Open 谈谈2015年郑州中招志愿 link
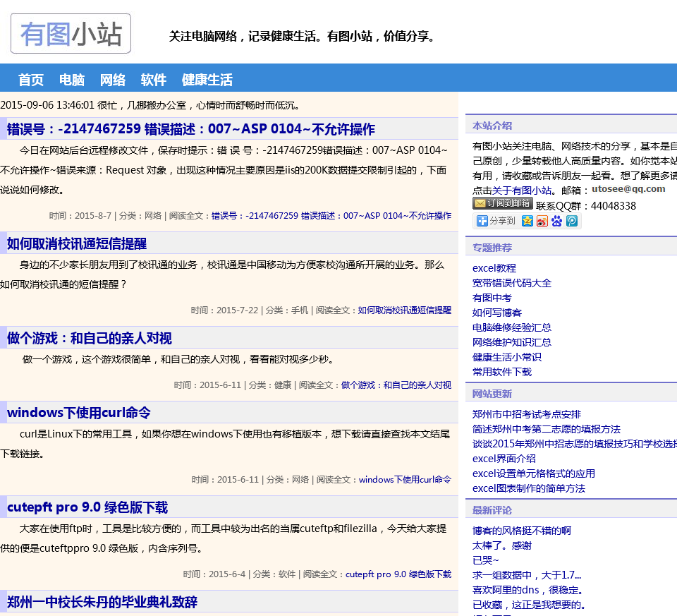 click(575, 444)
